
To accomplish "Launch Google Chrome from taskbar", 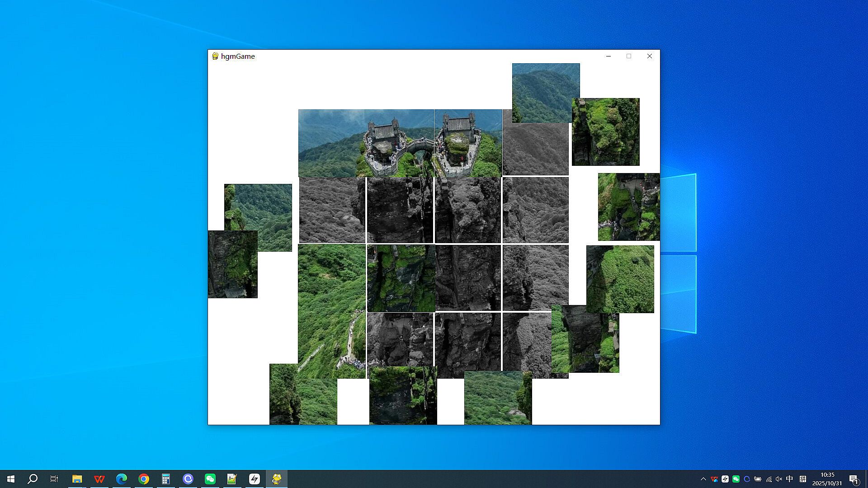I will pos(144,479).
